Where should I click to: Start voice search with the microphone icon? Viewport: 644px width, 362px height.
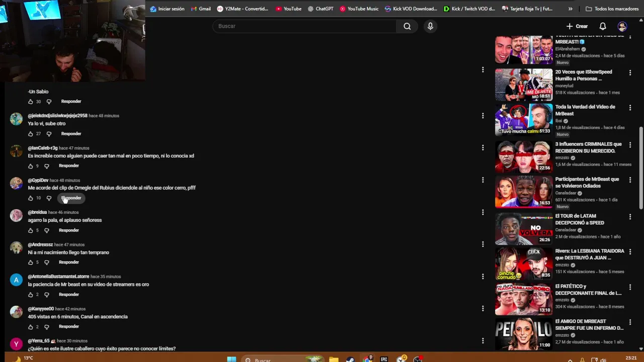(x=430, y=26)
